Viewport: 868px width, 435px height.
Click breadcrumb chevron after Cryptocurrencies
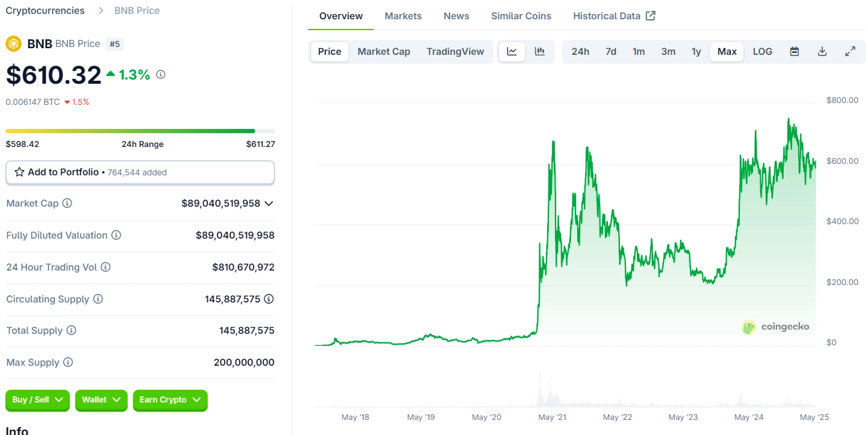pos(101,11)
